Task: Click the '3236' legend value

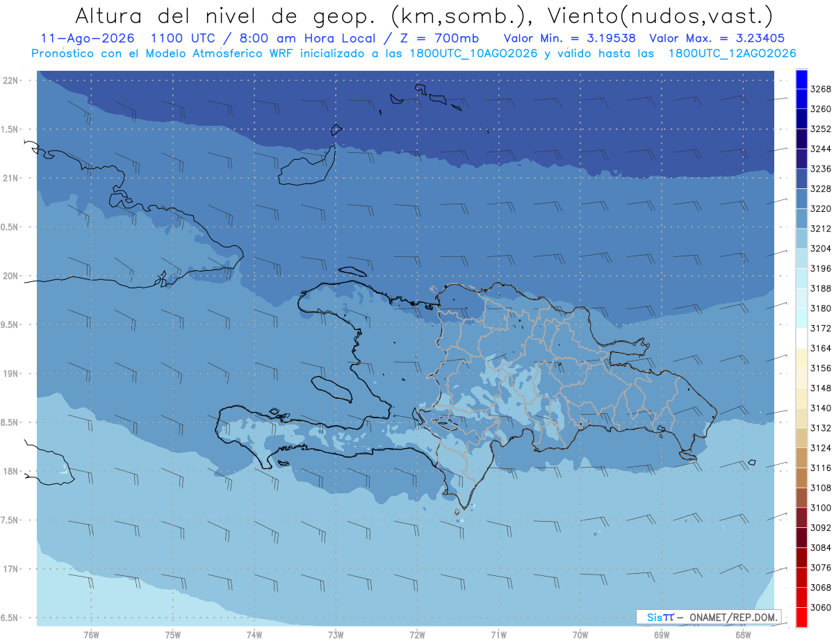Action: (821, 169)
